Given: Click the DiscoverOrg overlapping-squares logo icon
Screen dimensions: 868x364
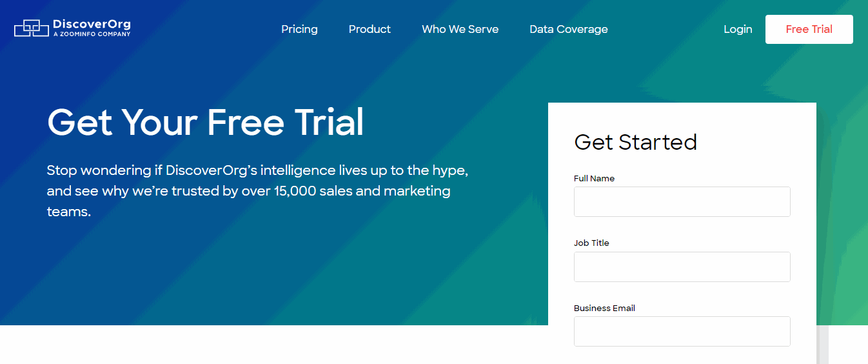Looking at the screenshot, I should click(32, 28).
